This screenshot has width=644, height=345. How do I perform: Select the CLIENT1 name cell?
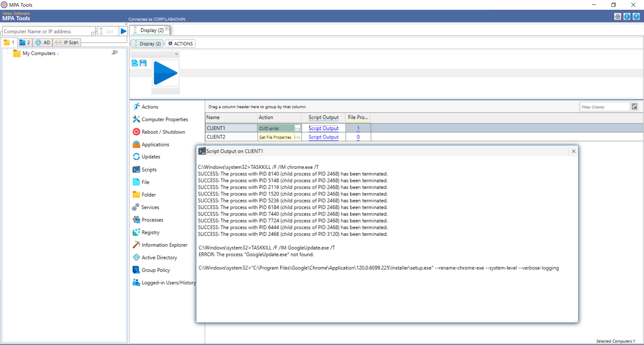pos(231,128)
